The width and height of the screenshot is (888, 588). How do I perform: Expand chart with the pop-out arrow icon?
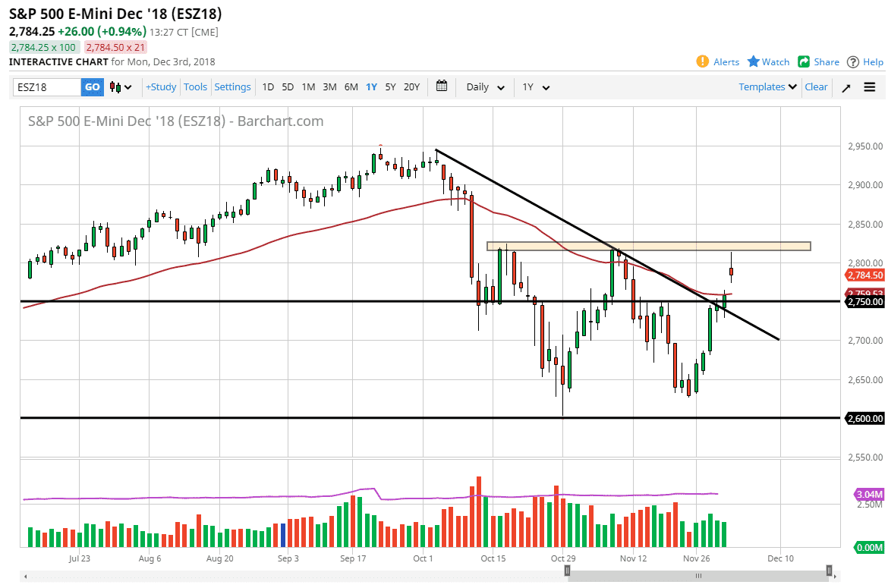pyautogui.click(x=846, y=87)
